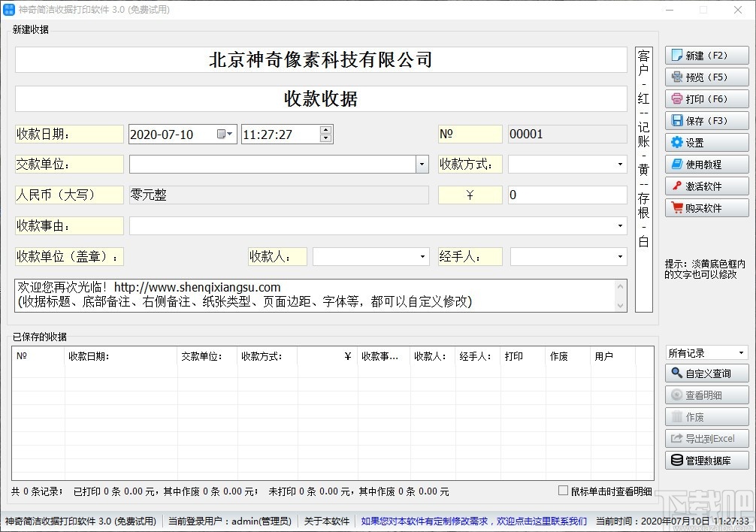Increase the time using the spinner arrows
The image size is (756, 532).
coord(325,131)
